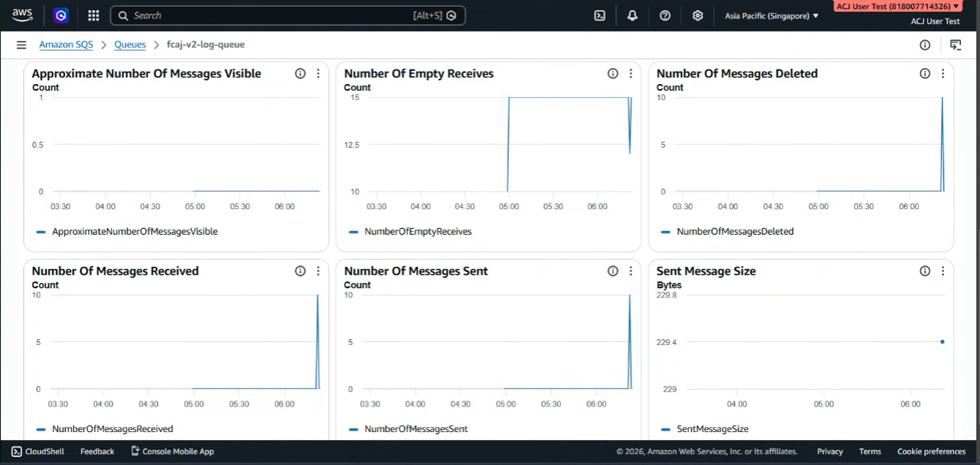This screenshot has height=465, width=980.
Task: Open the CloudShell terminal icon in header
Action: (600, 15)
